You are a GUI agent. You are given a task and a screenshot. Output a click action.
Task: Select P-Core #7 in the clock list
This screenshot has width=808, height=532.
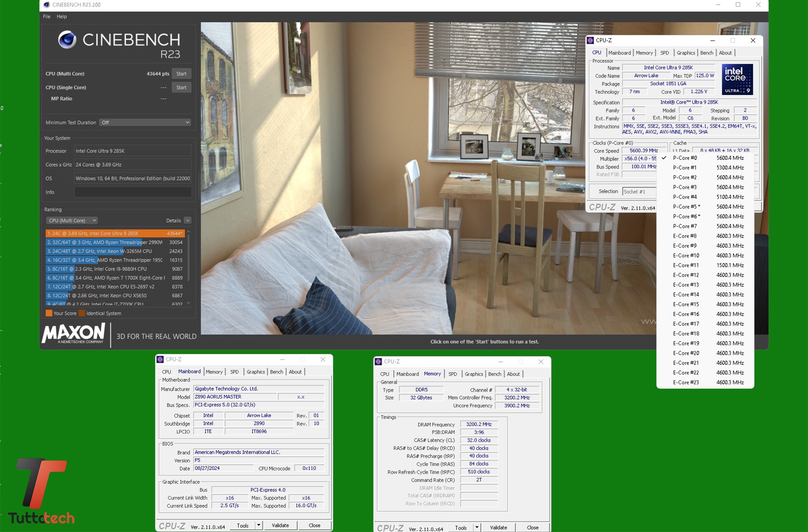click(x=705, y=226)
